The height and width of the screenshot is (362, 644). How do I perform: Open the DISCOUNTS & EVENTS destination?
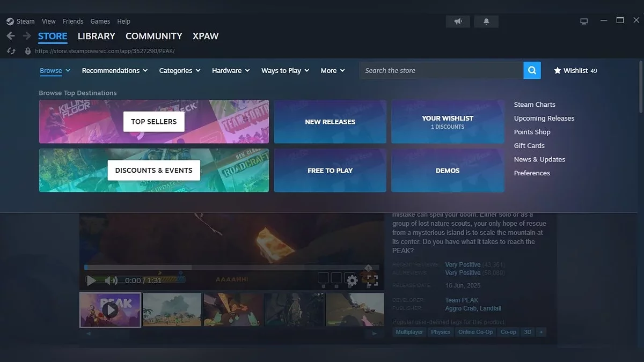[154, 171]
